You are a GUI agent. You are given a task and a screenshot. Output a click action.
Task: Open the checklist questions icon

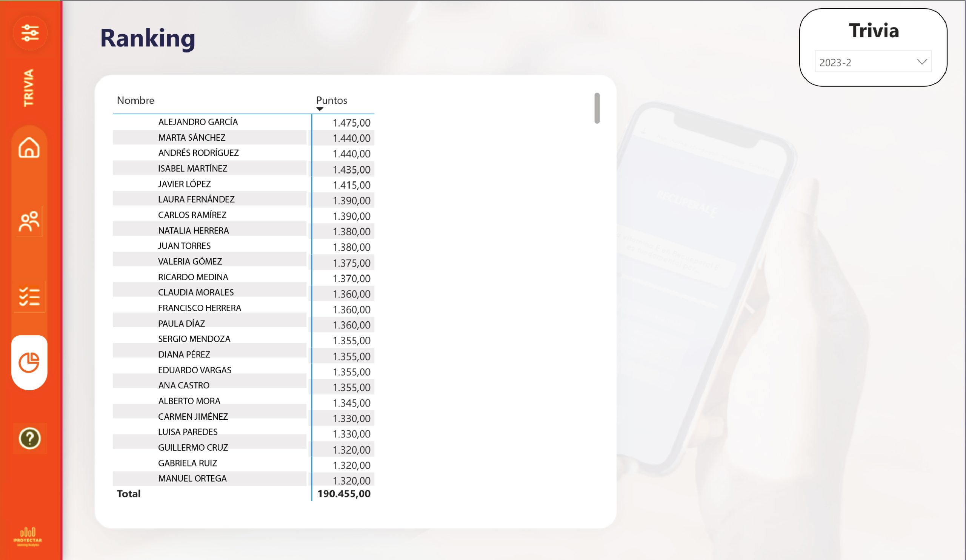pyautogui.click(x=29, y=296)
